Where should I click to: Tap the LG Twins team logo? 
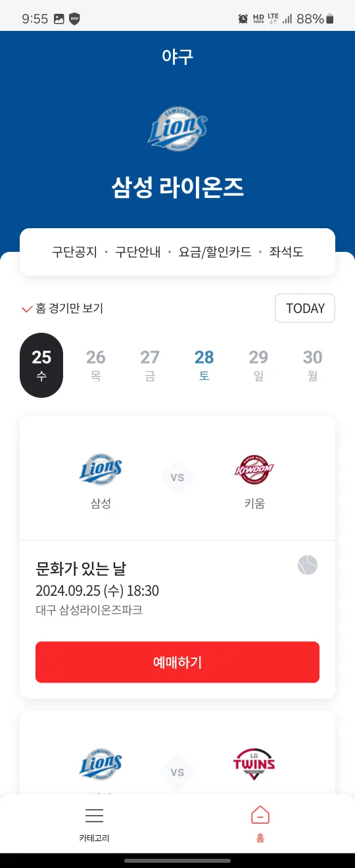(254, 763)
